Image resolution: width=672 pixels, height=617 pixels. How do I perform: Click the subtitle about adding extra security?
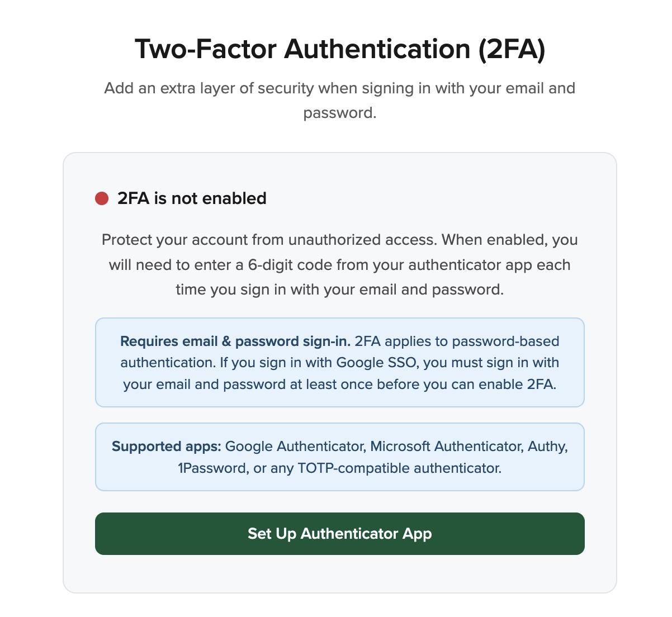coord(340,88)
